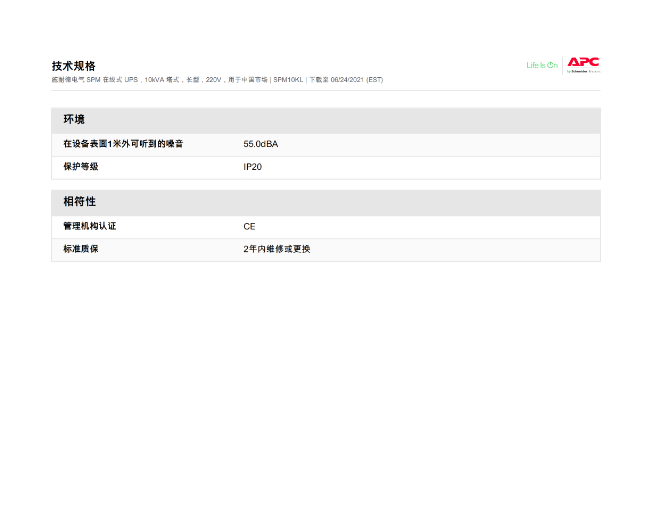This screenshot has height=523, width=652.
Task: Click the 技术规格 page title
Action: click(x=74, y=66)
